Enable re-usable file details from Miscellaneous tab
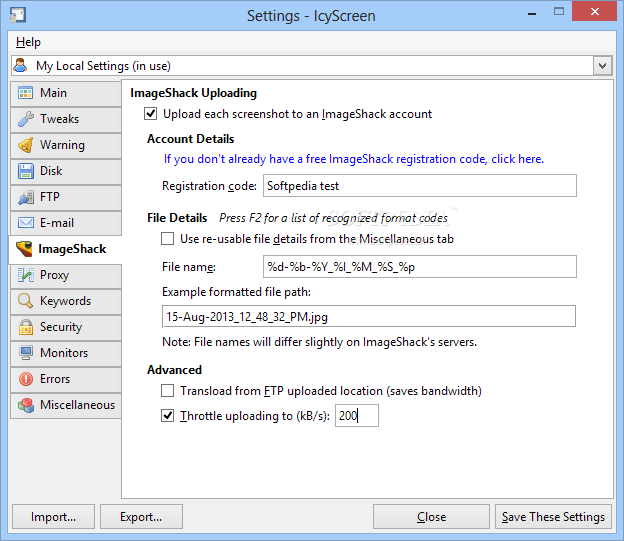 (x=168, y=239)
